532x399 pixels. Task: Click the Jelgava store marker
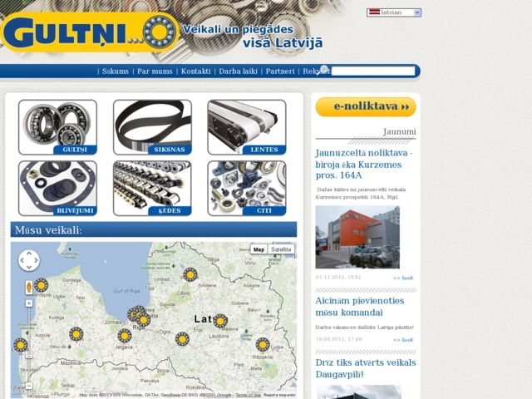(125, 336)
